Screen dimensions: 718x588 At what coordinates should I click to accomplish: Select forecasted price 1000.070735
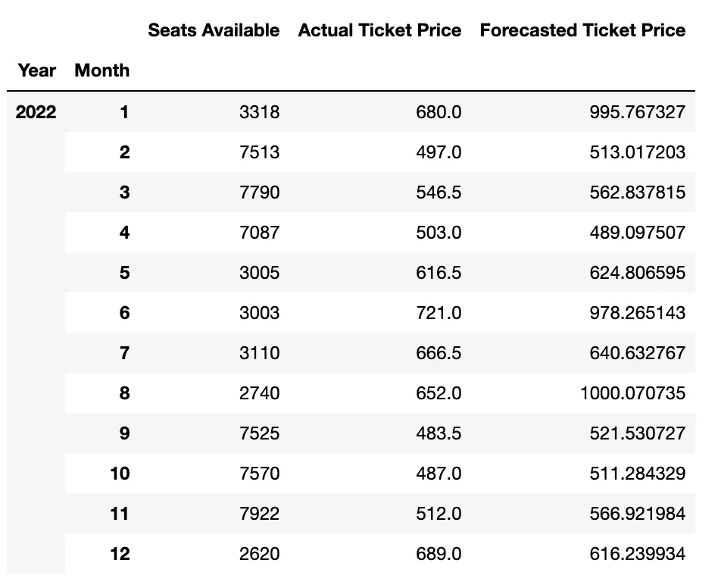632,393
